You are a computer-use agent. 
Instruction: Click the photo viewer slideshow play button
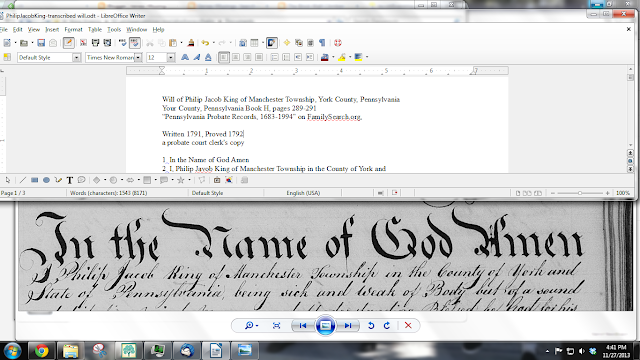point(325,325)
